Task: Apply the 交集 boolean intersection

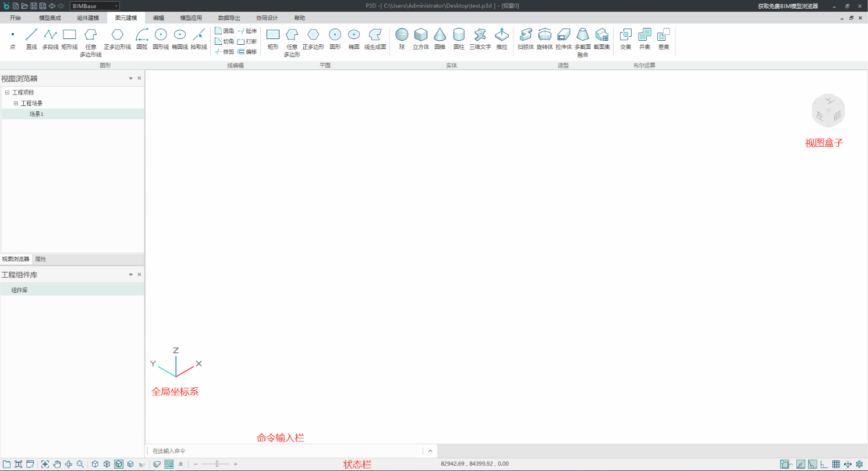Action: pyautogui.click(x=626, y=39)
